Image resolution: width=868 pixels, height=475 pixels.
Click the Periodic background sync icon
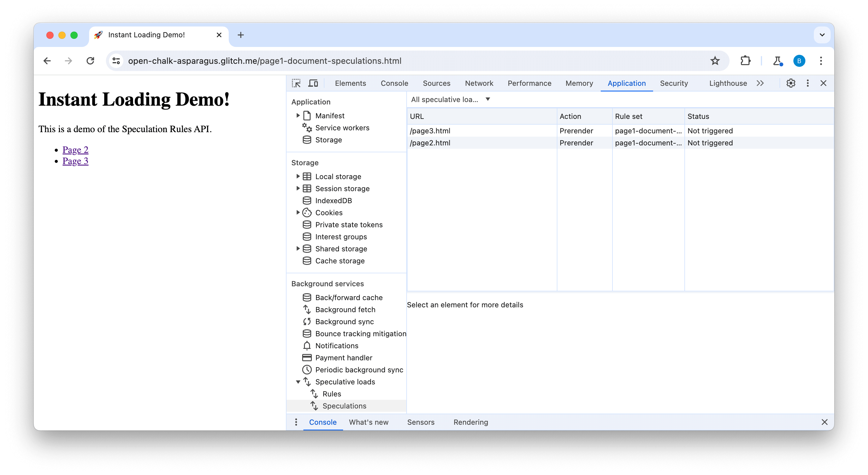click(307, 370)
